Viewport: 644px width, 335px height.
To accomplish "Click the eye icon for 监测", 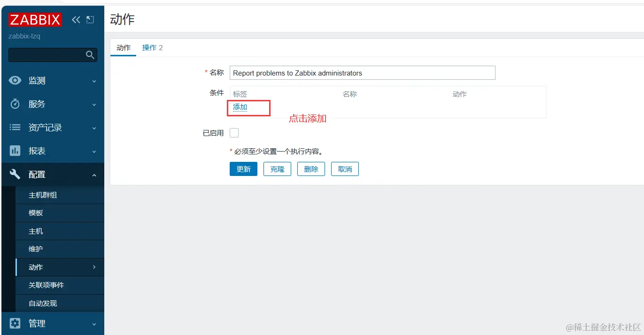I will point(15,81).
